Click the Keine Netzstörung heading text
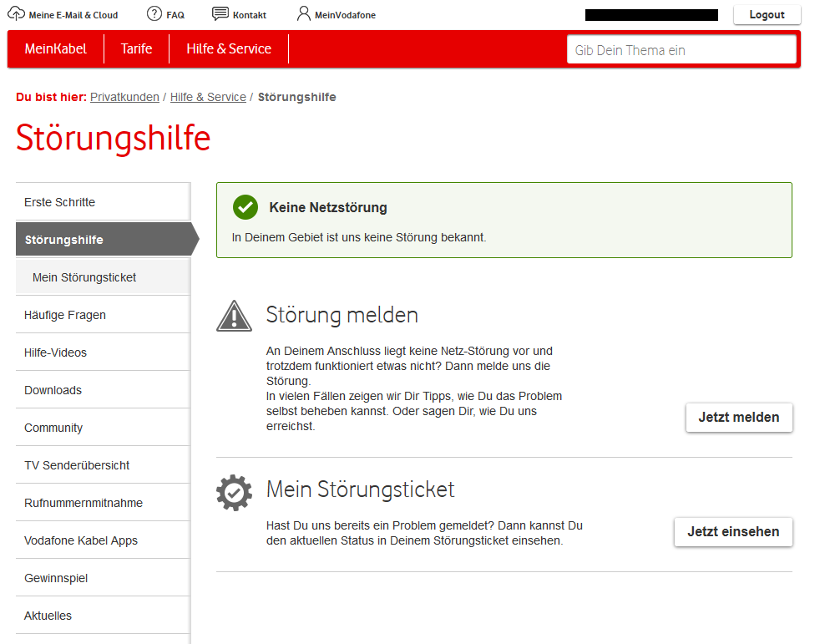Viewport: 825px width, 644px height. click(x=328, y=207)
